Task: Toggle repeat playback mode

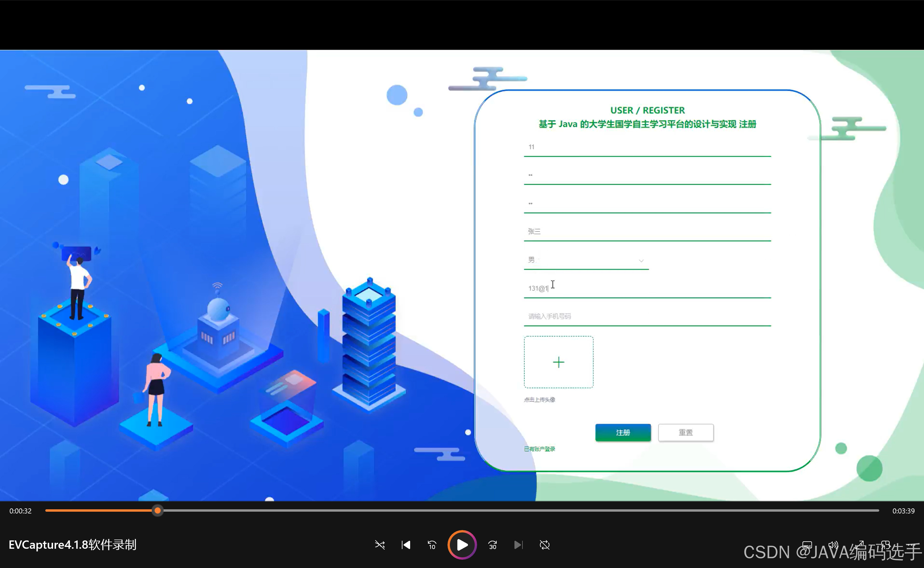Action: tap(545, 545)
